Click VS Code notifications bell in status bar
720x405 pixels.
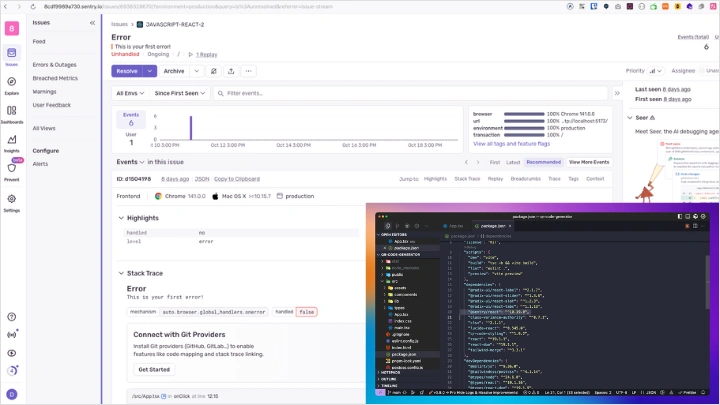coord(703,393)
